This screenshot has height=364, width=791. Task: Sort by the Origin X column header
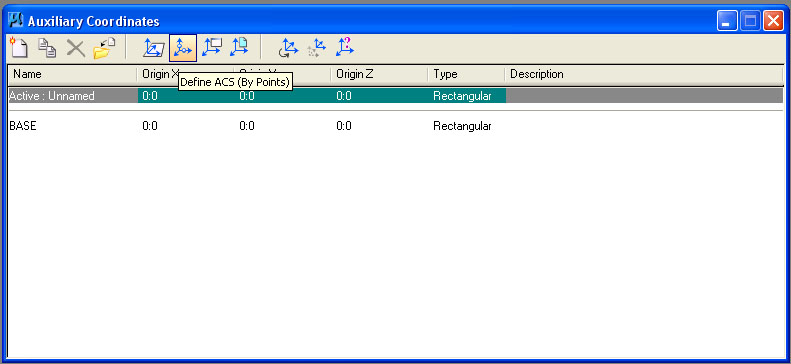pyautogui.click(x=185, y=74)
